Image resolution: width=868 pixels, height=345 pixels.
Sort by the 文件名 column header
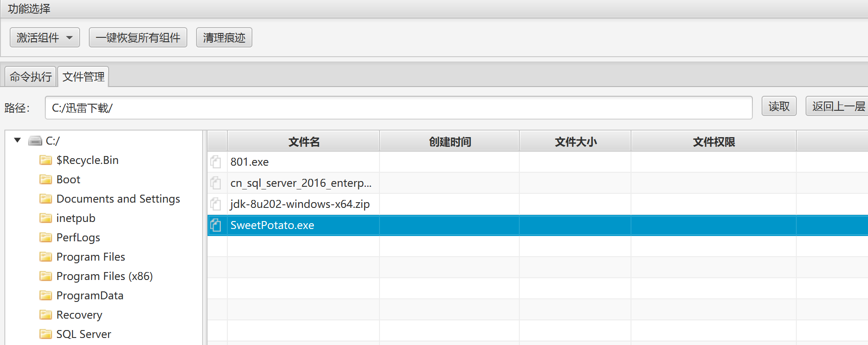(303, 142)
